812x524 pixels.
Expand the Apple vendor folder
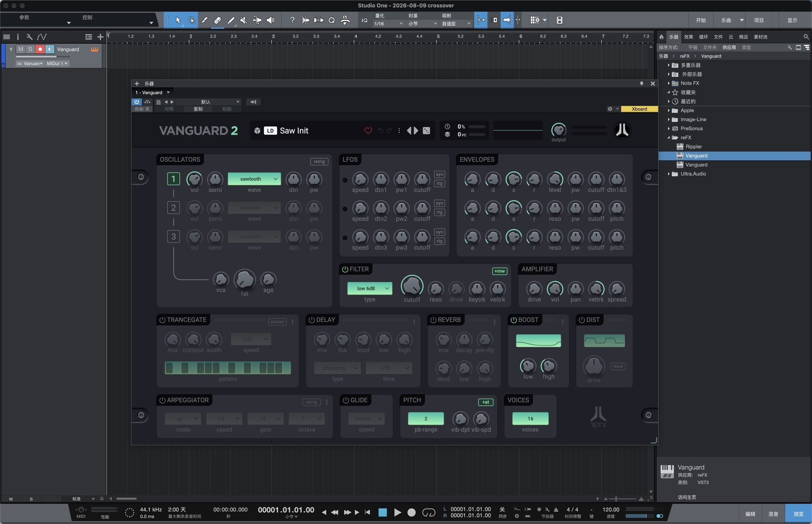tap(669, 111)
